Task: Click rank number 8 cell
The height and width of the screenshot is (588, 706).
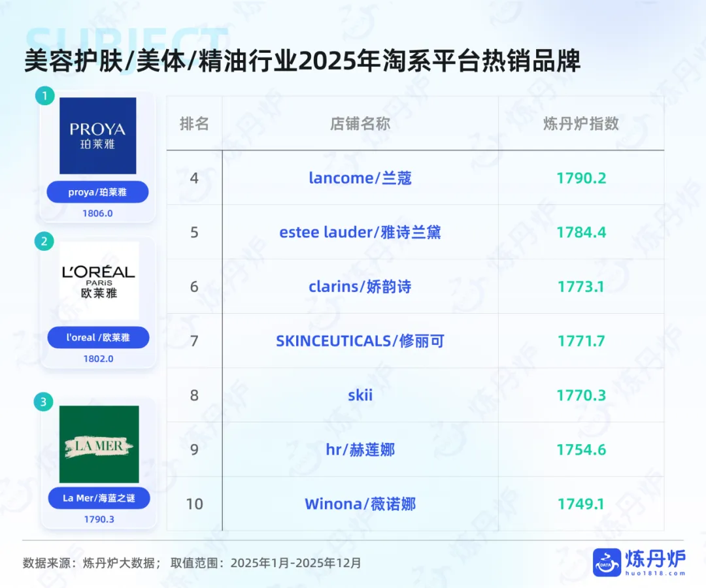Action: point(194,395)
